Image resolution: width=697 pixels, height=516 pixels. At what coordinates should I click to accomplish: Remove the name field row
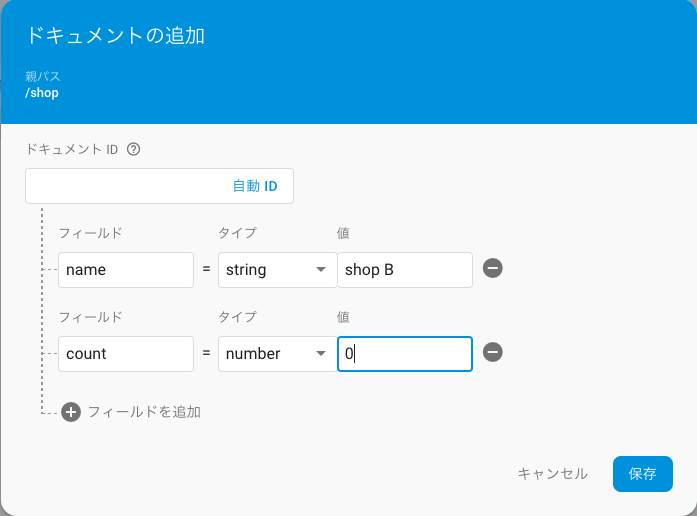click(493, 268)
